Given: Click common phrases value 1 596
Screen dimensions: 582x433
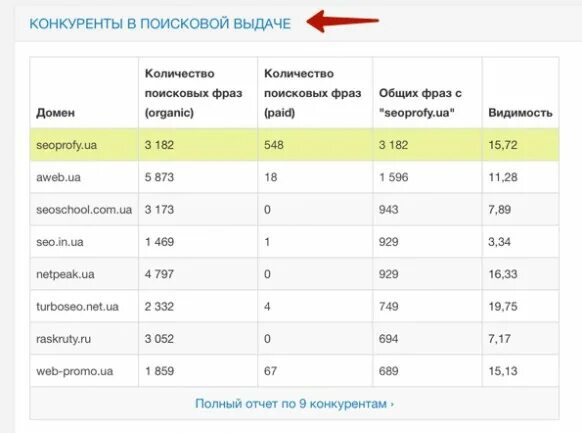Looking at the screenshot, I should (393, 177).
